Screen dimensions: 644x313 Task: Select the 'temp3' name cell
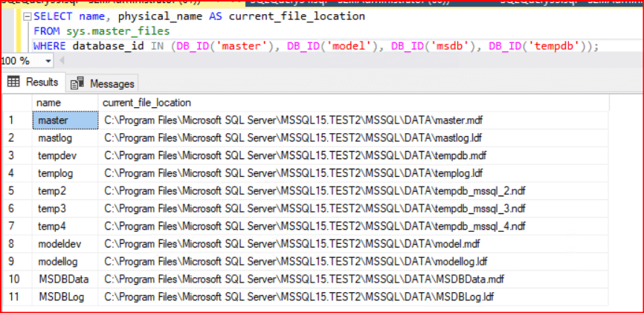[x=52, y=208]
